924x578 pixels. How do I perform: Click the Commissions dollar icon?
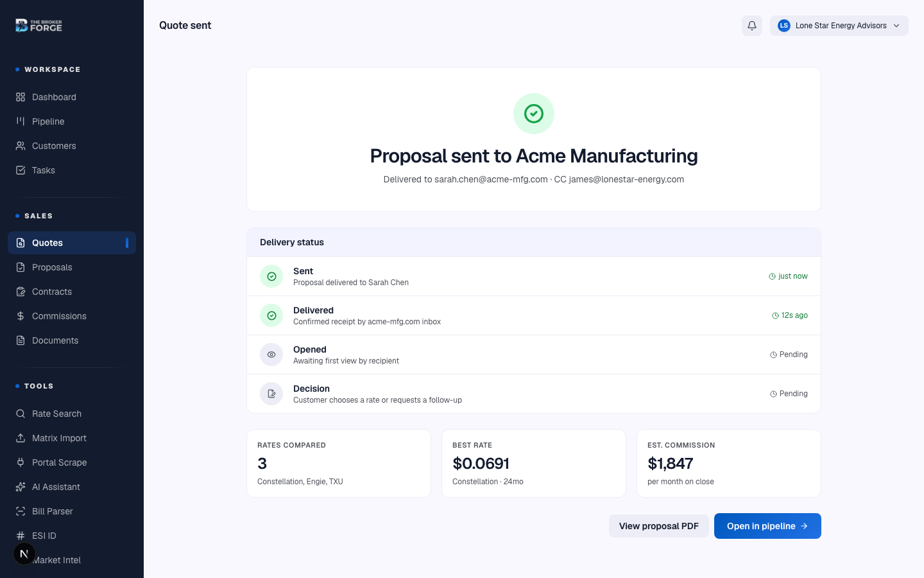pyautogui.click(x=21, y=316)
